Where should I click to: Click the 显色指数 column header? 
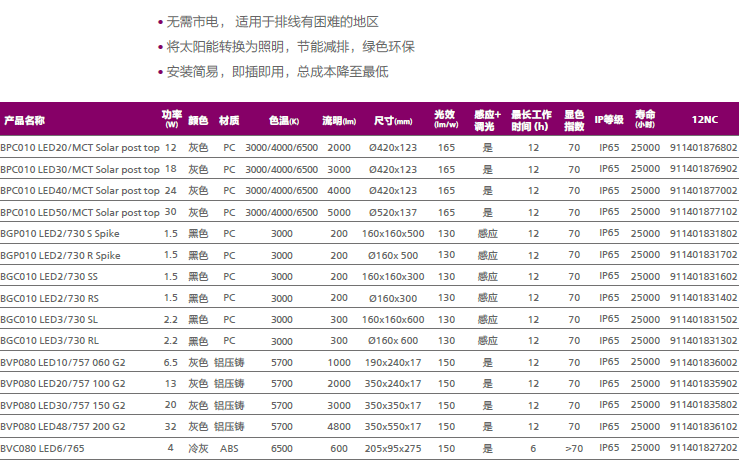click(574, 120)
